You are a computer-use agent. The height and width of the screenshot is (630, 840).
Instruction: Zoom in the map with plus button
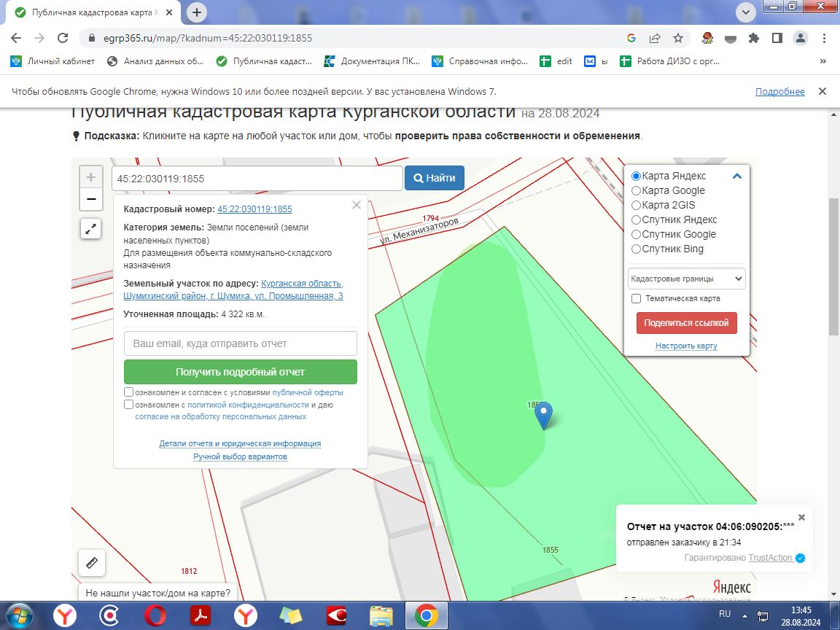(x=91, y=177)
